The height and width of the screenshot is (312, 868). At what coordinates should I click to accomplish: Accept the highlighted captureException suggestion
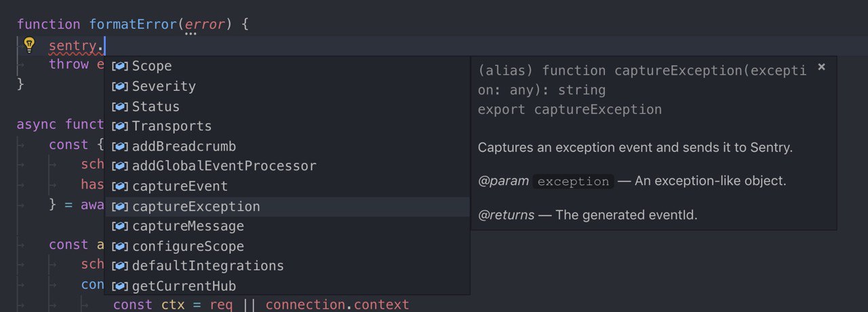coord(287,206)
